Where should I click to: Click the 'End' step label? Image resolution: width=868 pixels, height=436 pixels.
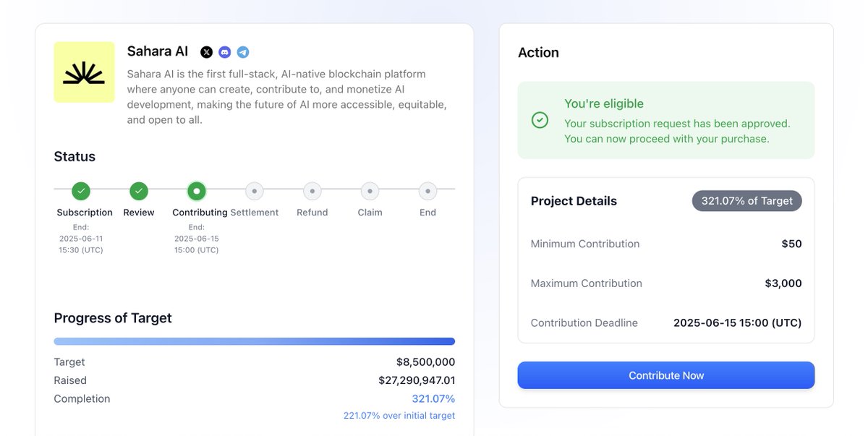427,213
